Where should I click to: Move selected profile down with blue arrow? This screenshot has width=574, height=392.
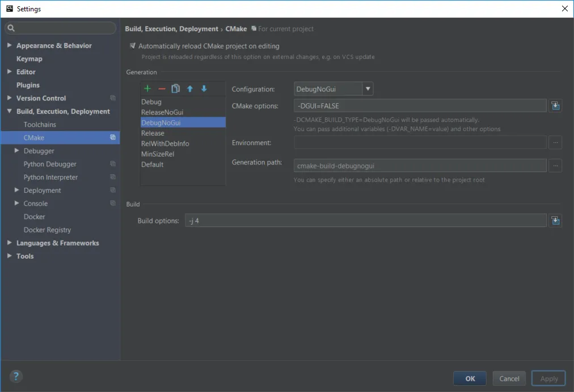pyautogui.click(x=204, y=88)
